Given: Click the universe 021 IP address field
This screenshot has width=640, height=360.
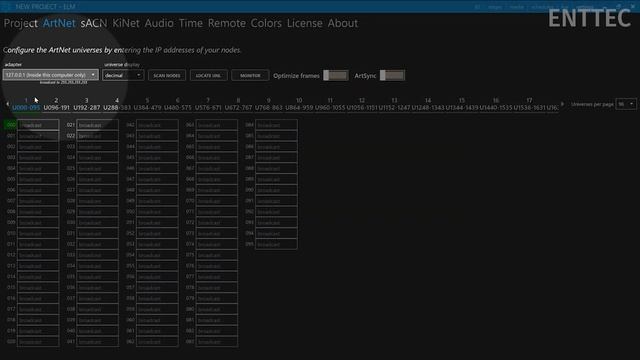Looking at the screenshot, I should coord(98,125).
